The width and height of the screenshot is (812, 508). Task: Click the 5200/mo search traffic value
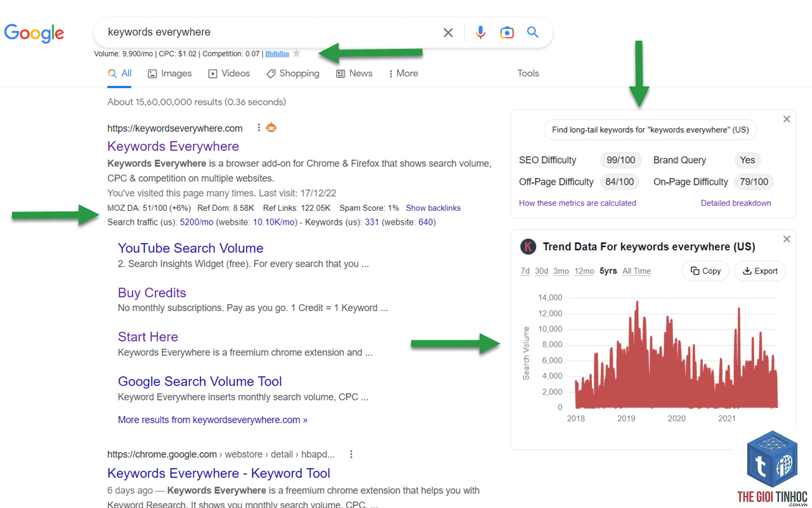197,222
